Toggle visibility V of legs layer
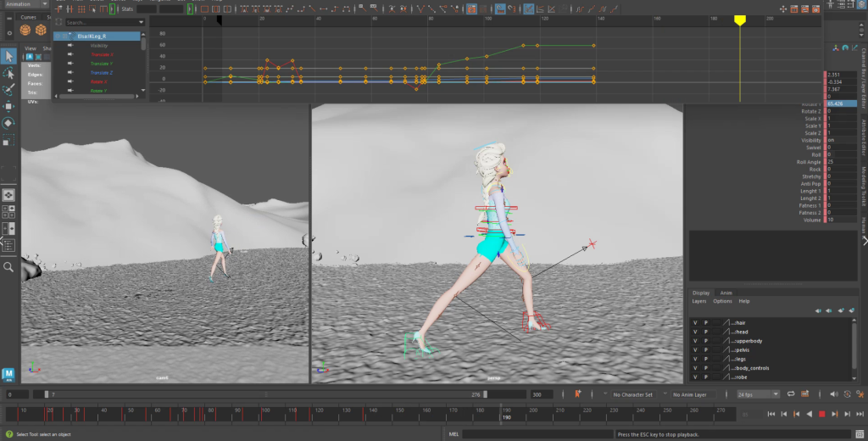 [695, 359]
